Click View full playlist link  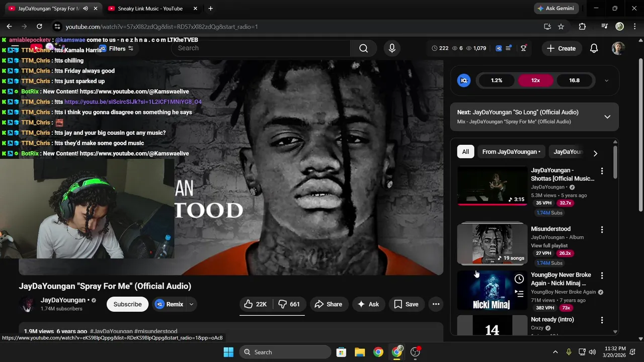(x=549, y=246)
